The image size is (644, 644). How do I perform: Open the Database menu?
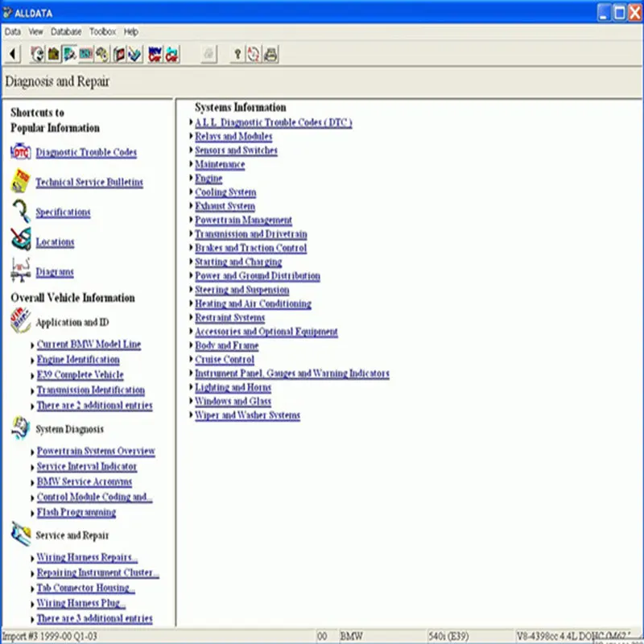(x=66, y=31)
